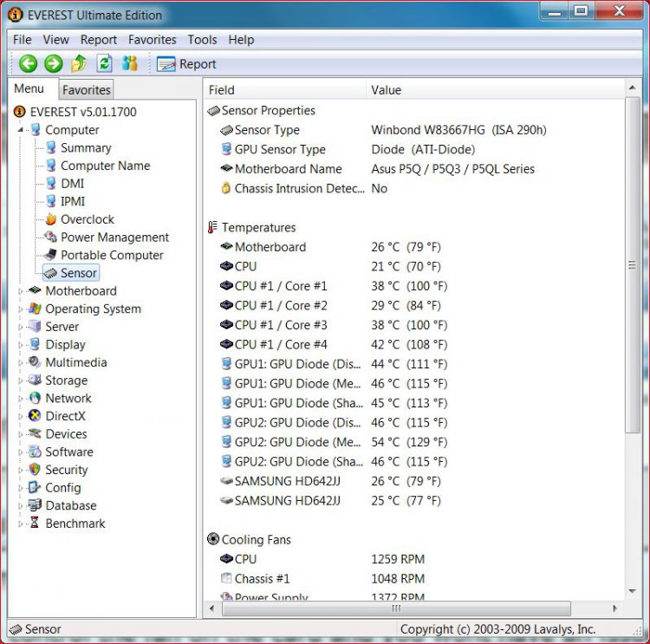
Task: Click the Motherboard category icon
Action: tap(36, 290)
